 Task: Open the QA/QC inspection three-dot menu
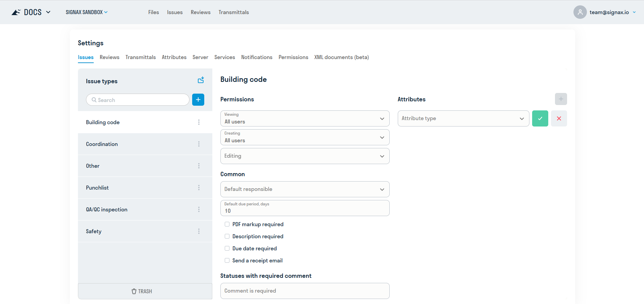pyautogui.click(x=199, y=209)
